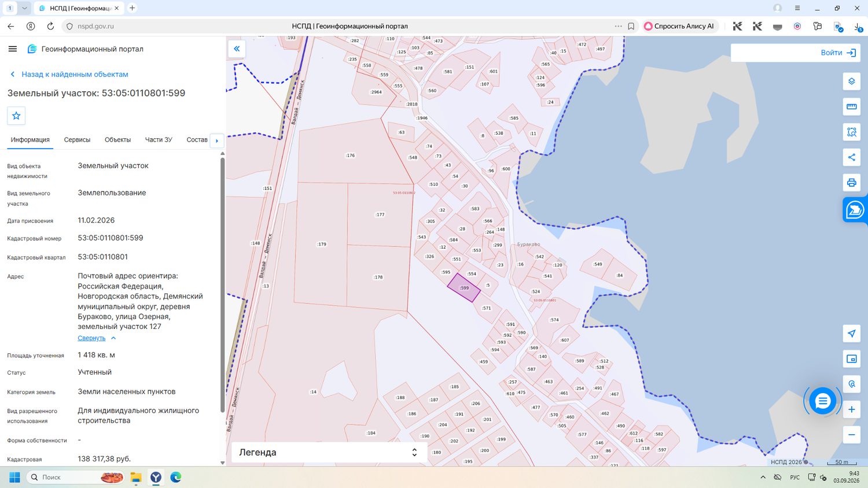This screenshot has width=868, height=488.
Task: Expand the Легенда panel
Action: click(x=329, y=453)
